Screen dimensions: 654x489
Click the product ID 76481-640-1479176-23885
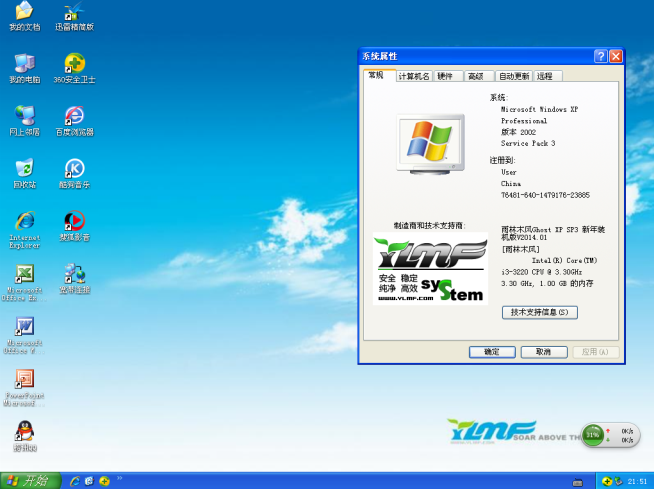pos(545,195)
